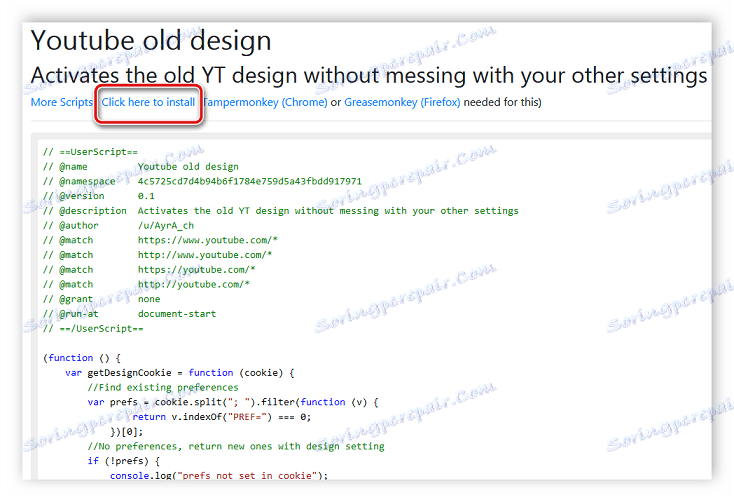Viewport: 734px width, 502px height.
Task: Click the 'Youtube old design' heading
Action: click(151, 40)
